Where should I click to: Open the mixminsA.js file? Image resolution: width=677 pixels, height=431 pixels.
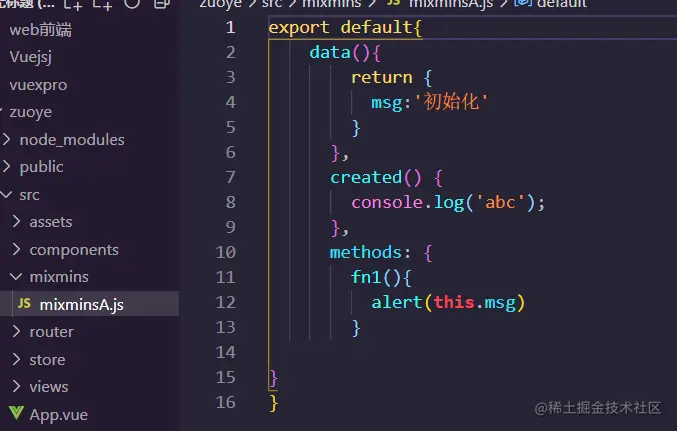coord(81,304)
